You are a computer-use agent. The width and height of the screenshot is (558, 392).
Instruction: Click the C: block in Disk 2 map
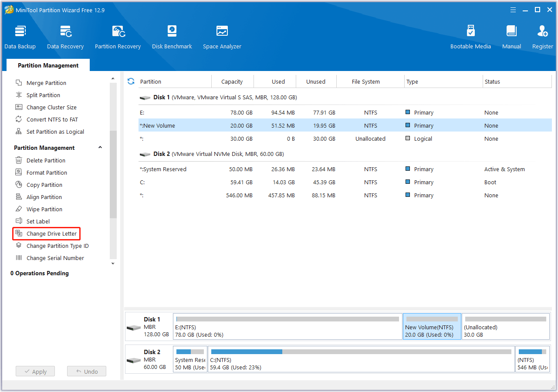pyautogui.click(x=361, y=359)
